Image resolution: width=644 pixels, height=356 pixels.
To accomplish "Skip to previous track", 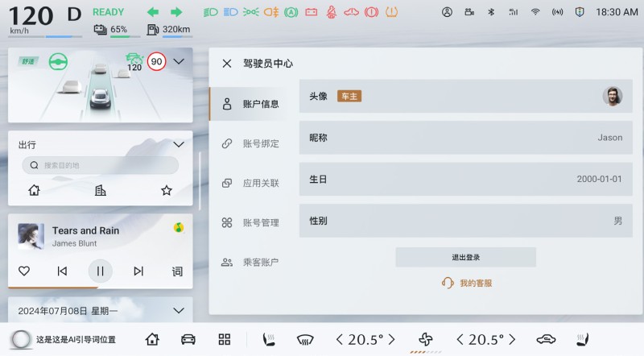I will [x=62, y=271].
